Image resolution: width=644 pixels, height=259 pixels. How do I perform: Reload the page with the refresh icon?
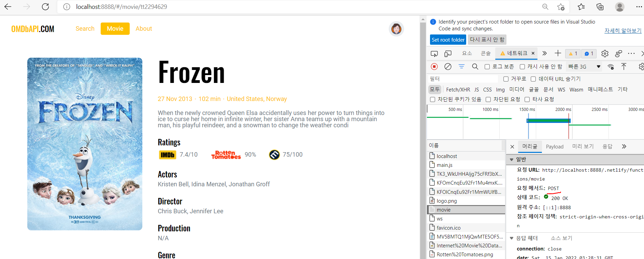45,7
